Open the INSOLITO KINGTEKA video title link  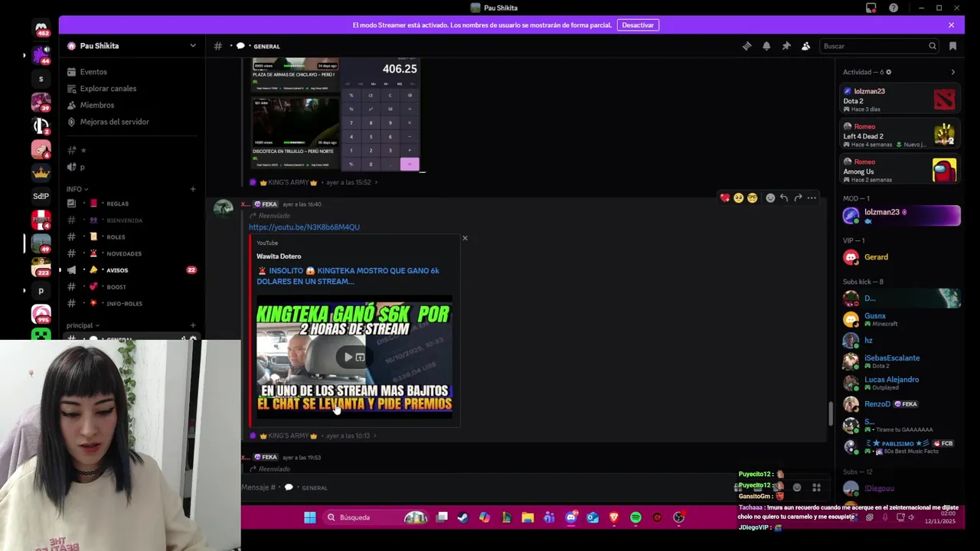(348, 275)
